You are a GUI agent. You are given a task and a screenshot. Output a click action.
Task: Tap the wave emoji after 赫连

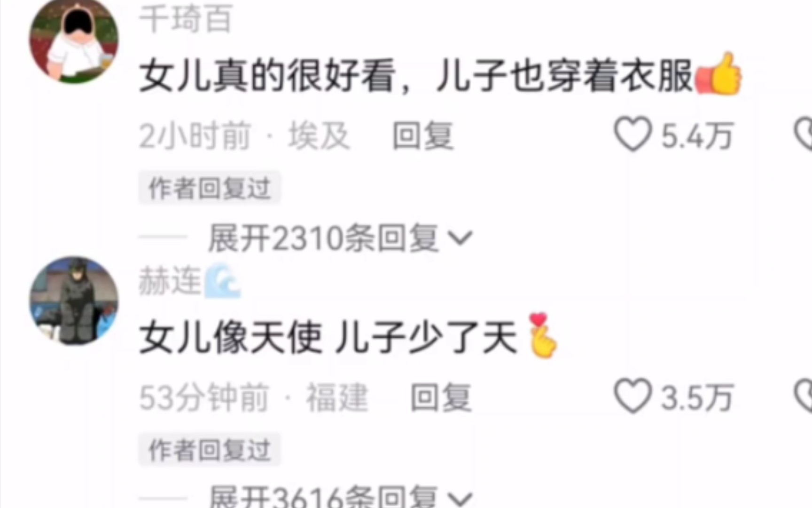point(223,281)
